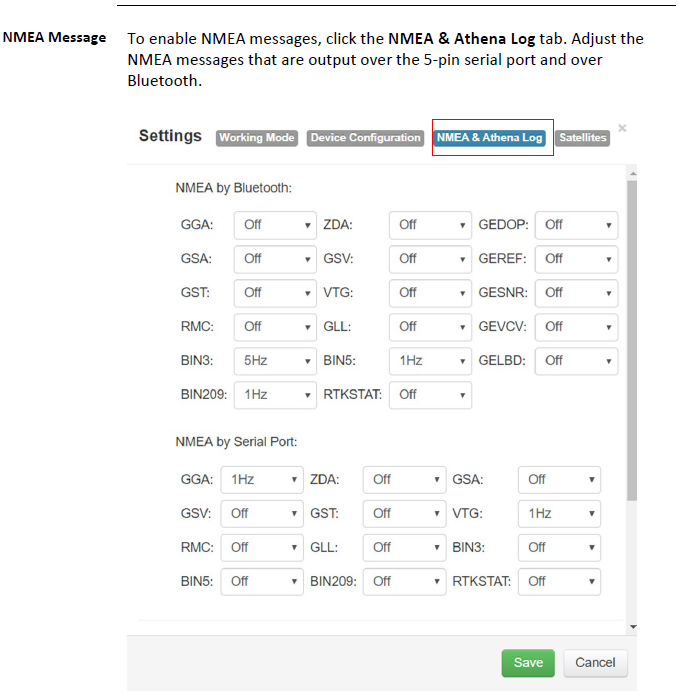Viewport: 686px width, 700px height.
Task: Expand the Bluetooth BIN3 5Hz dropdown
Action: (275, 361)
